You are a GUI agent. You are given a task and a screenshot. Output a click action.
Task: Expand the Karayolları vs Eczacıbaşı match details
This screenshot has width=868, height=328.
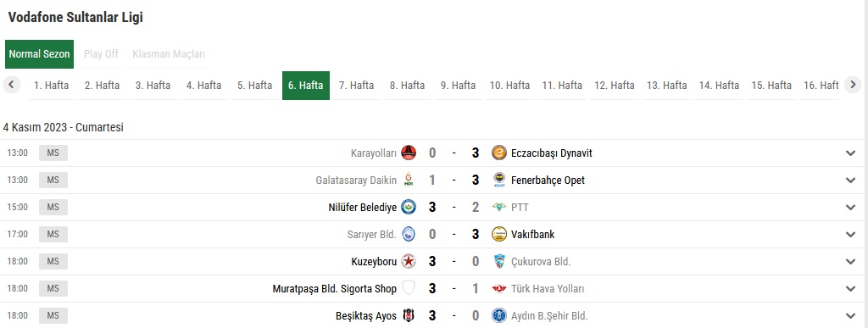tap(851, 153)
